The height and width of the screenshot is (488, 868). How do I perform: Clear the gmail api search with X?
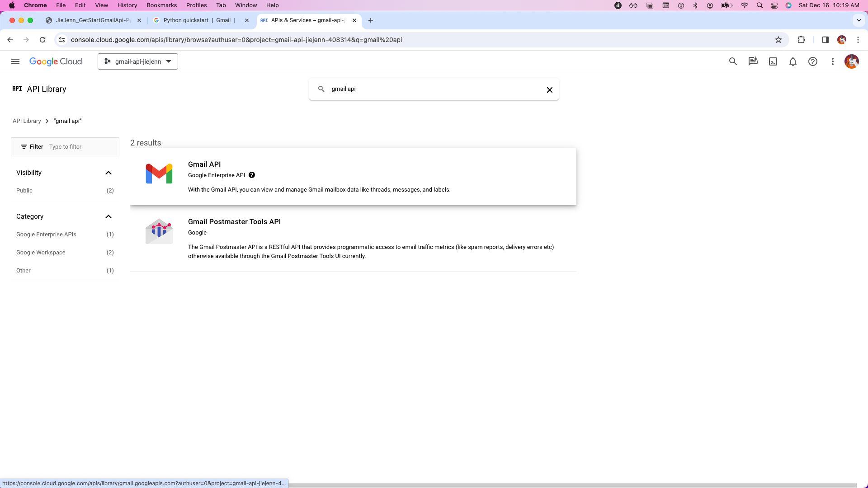point(550,89)
